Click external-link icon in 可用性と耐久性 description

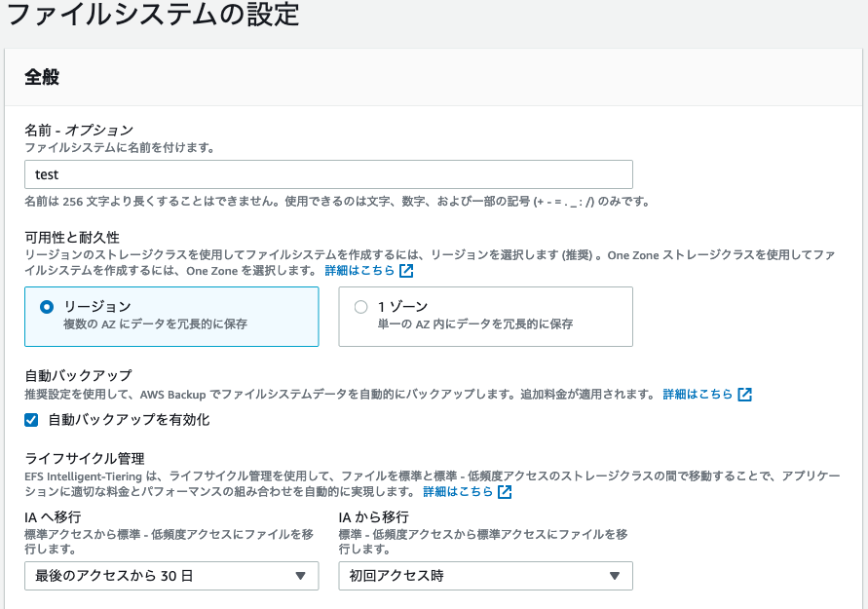[406, 271]
